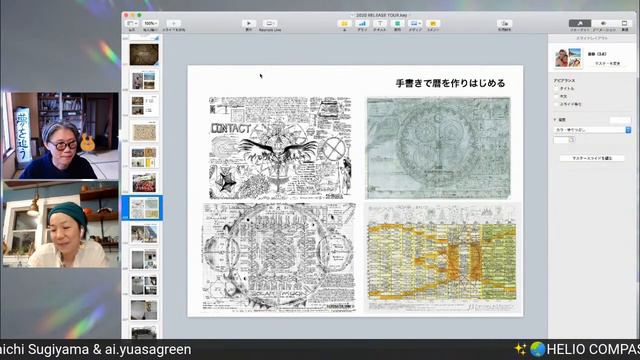Insert a chart using the Chart icon

[x=362, y=24]
